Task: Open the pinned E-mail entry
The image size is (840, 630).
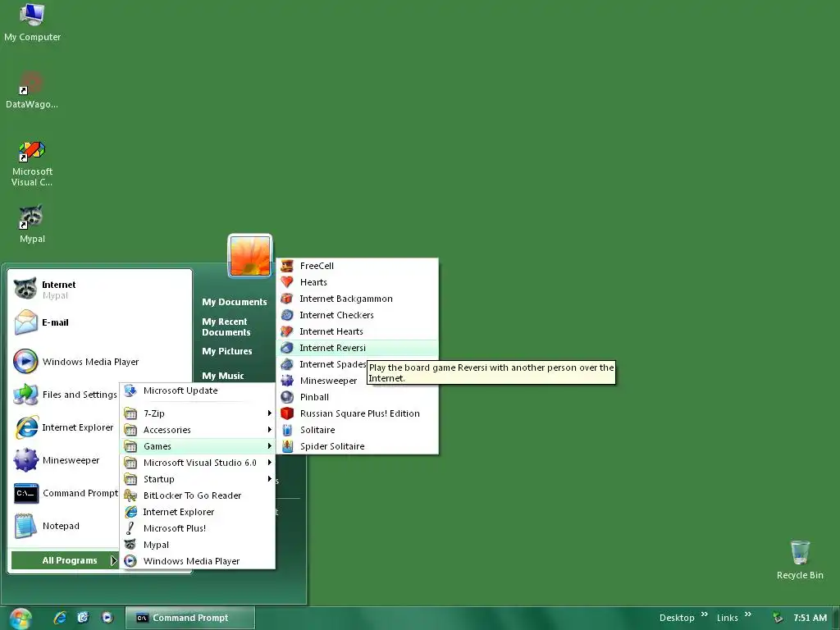Action: tap(100, 322)
